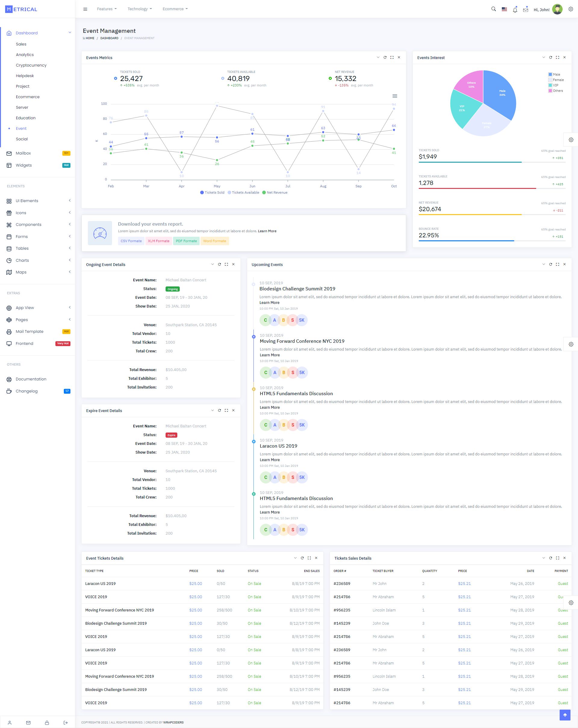Image resolution: width=578 pixels, height=728 pixels.
Task: Open Mailbox from the sidebar
Action: (x=23, y=153)
